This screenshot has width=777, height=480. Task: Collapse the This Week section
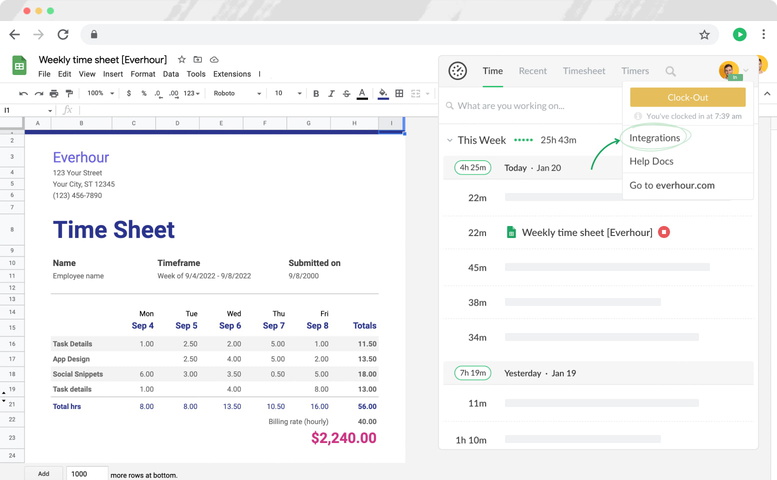coord(449,140)
